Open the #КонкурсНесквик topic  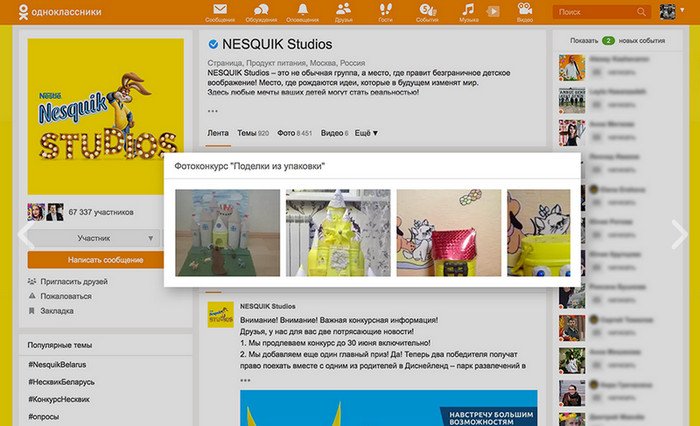coord(58,399)
